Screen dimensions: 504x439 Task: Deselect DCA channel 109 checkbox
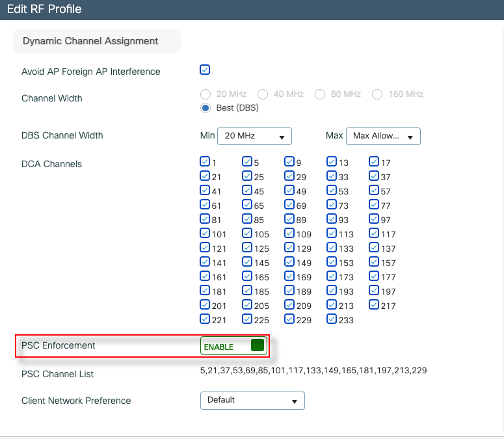coord(289,233)
